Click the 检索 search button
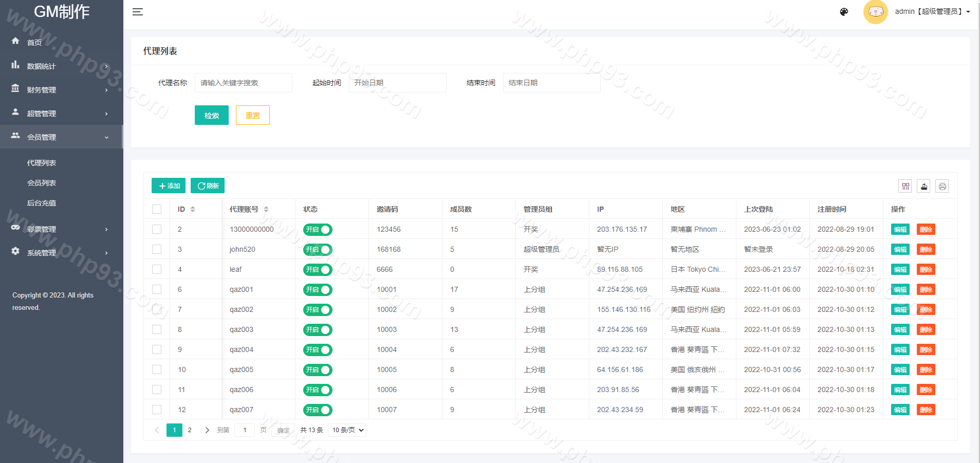The width and height of the screenshot is (980, 463). (x=211, y=115)
